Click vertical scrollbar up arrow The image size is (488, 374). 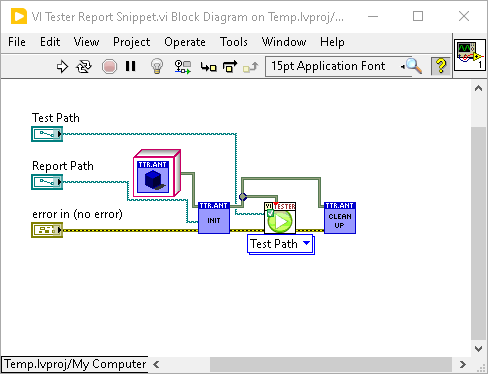[x=478, y=88]
